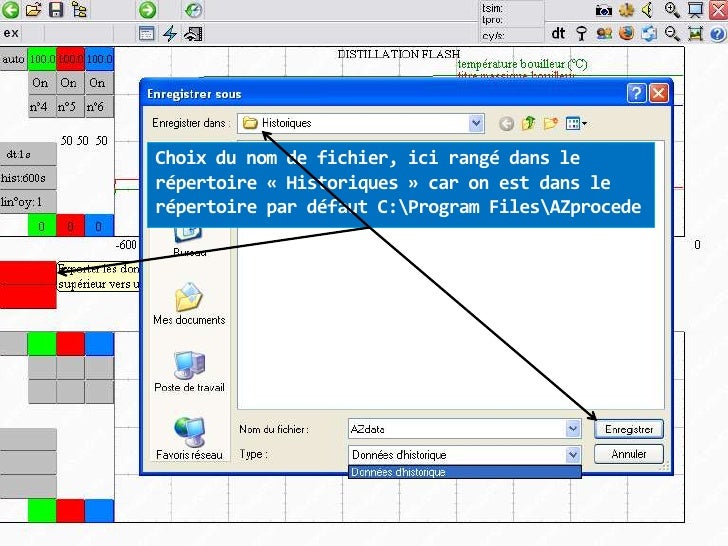This screenshot has width=728, height=546.
Task: Select curve n°5 cell
Action: point(70,107)
